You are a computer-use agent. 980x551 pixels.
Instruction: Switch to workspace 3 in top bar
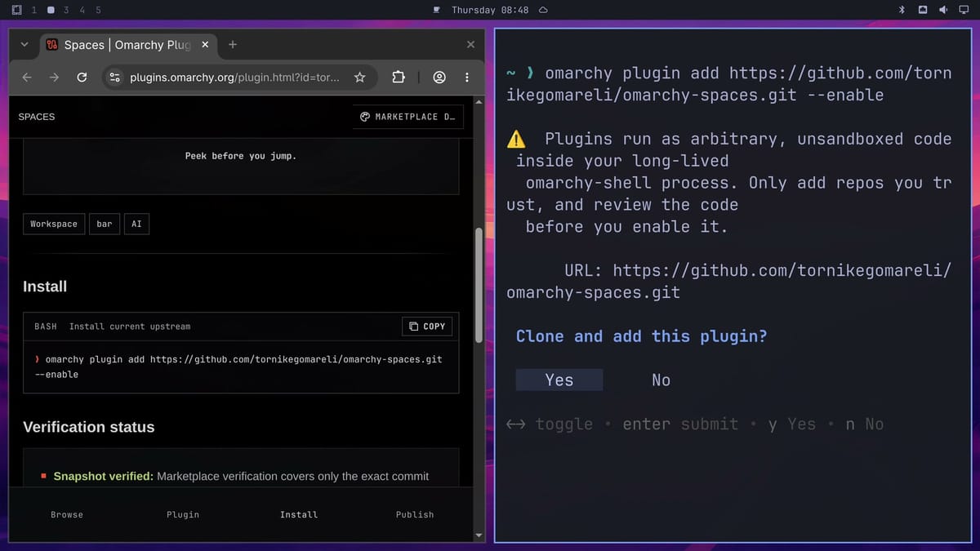coord(66,10)
